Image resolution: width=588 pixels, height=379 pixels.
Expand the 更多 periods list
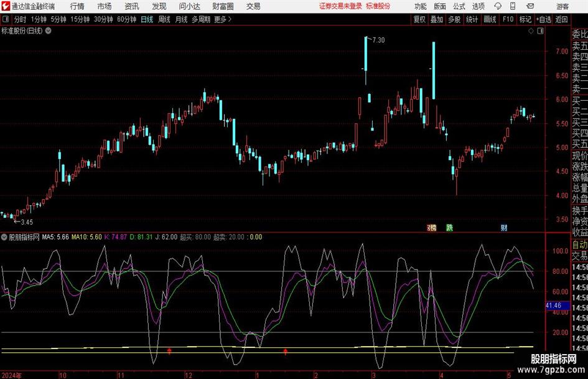click(x=222, y=19)
